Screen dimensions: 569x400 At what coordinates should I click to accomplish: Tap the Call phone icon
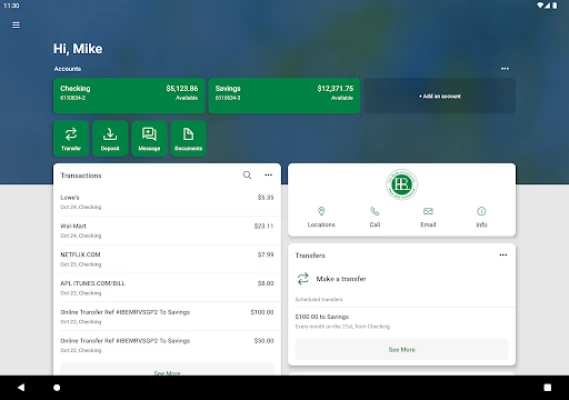coord(374,211)
